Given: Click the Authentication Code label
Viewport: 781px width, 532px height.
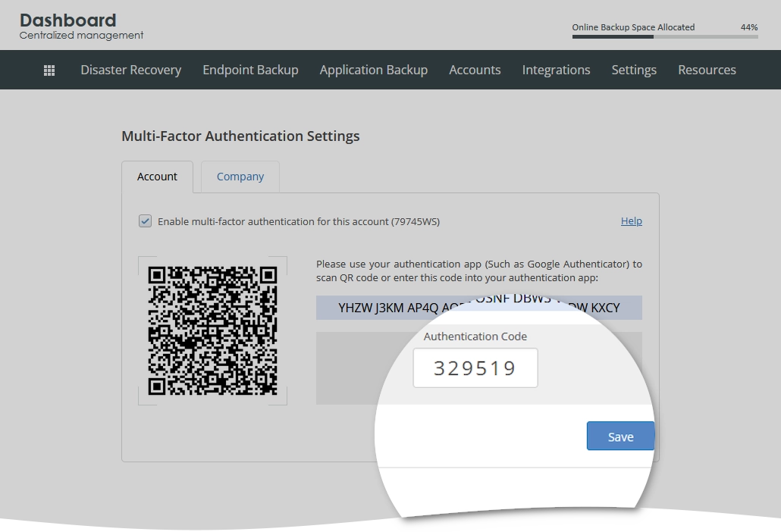Looking at the screenshot, I should coord(475,336).
